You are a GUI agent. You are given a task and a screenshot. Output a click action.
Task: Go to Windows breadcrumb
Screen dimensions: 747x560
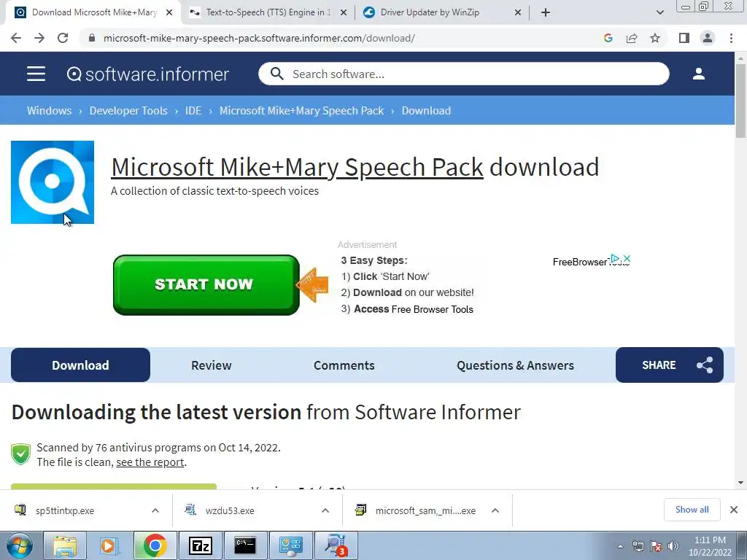click(49, 111)
